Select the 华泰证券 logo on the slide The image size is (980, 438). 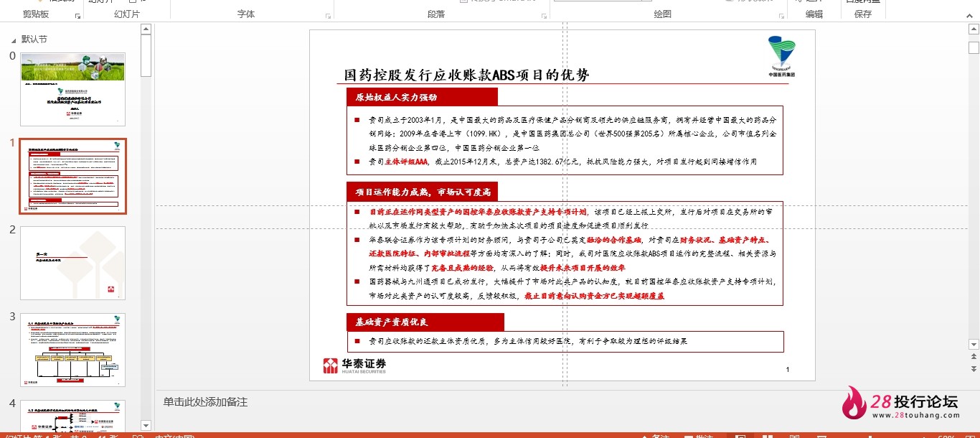[x=354, y=365]
